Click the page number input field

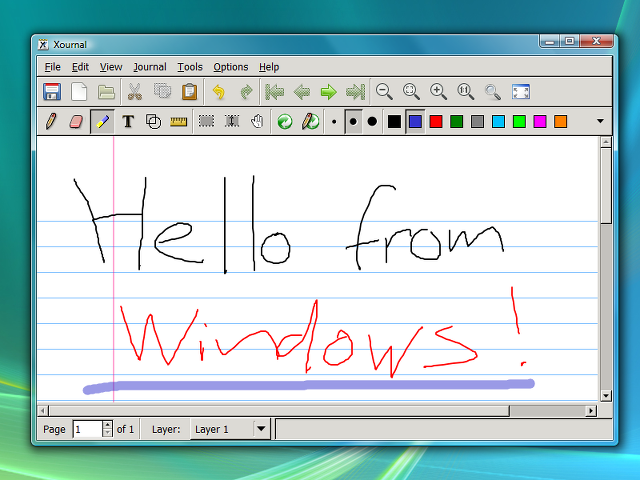coord(87,429)
